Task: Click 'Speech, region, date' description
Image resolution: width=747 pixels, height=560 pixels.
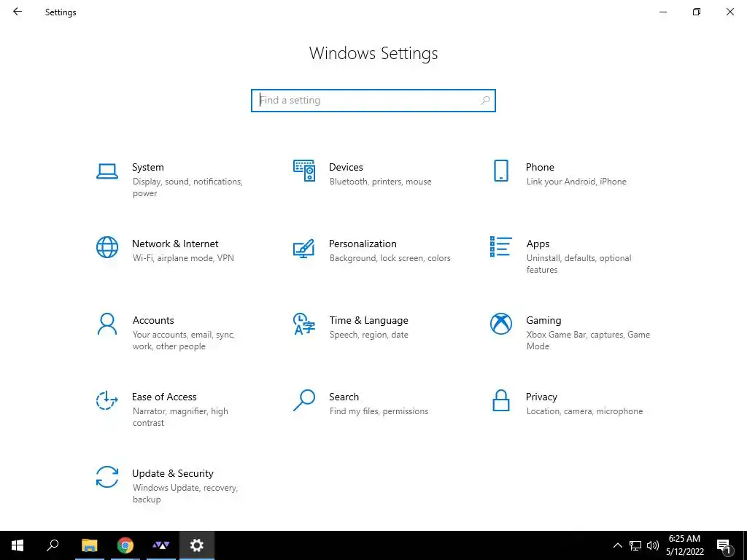Action: [x=368, y=335]
